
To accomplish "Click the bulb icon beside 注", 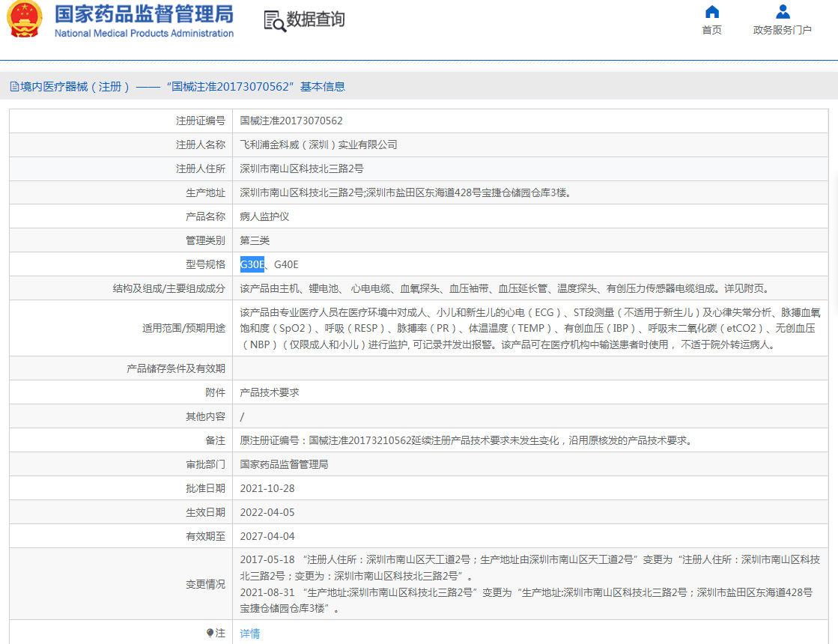I will point(210,633).
